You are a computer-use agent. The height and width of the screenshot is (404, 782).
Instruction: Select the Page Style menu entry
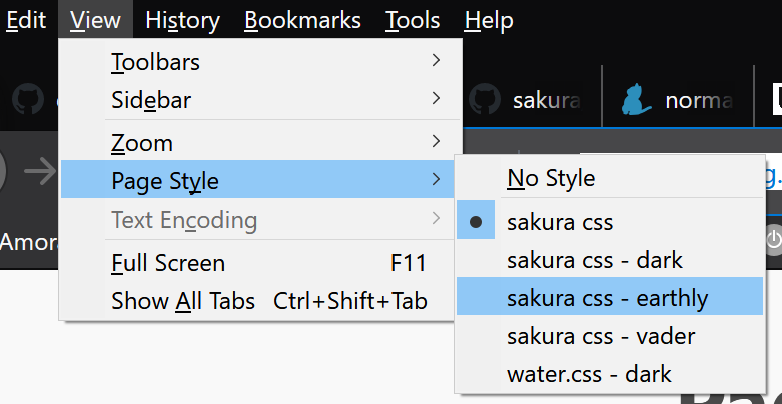tap(257, 180)
